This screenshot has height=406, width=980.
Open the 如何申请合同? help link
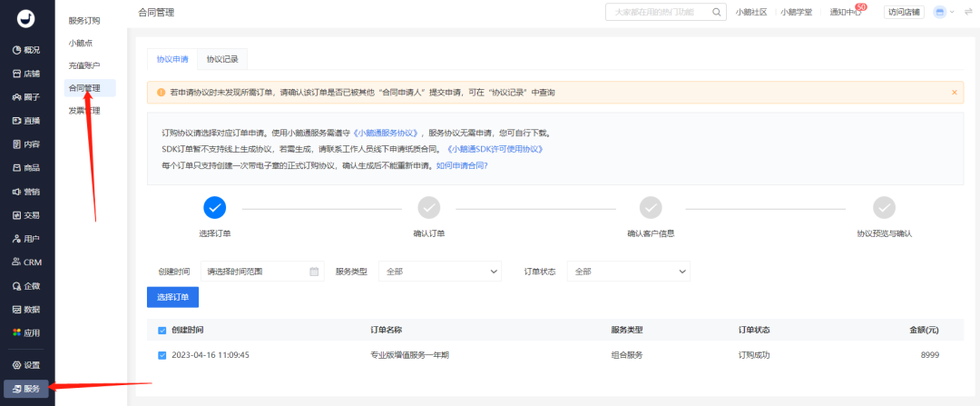point(462,166)
